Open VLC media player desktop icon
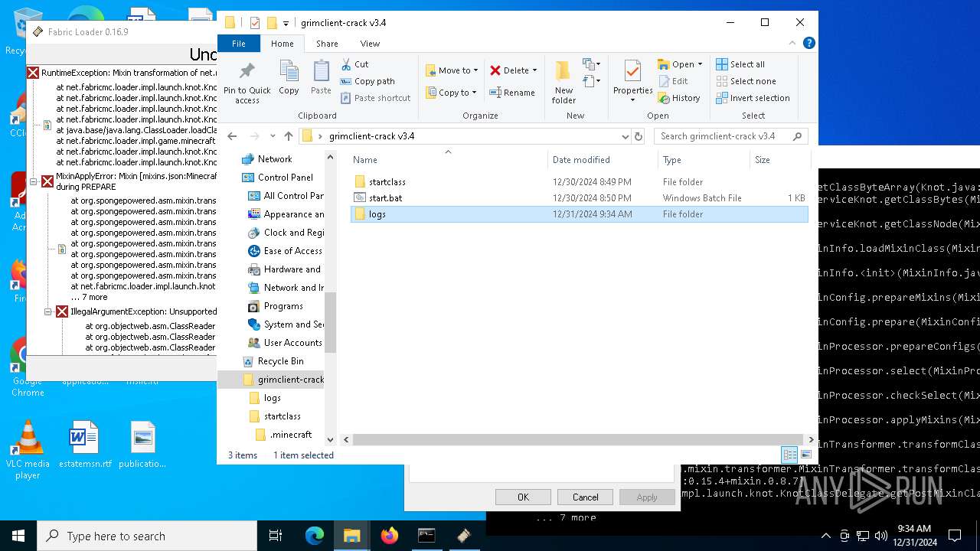The width and height of the screenshot is (980, 551). [28, 451]
